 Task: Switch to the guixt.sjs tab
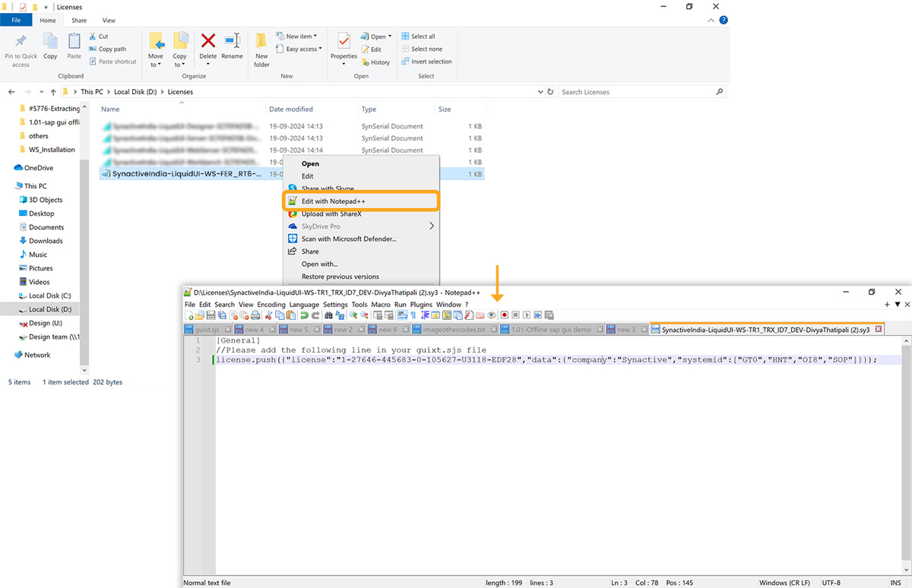pos(207,330)
